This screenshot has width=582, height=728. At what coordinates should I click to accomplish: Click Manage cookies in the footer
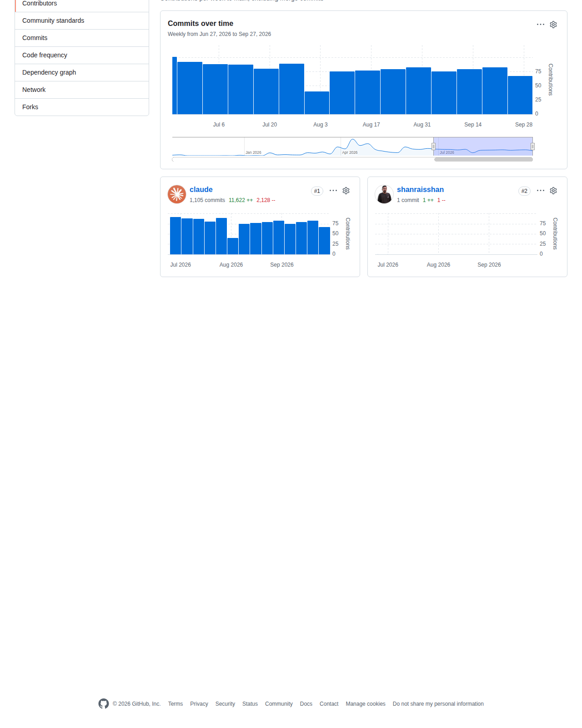pyautogui.click(x=366, y=704)
